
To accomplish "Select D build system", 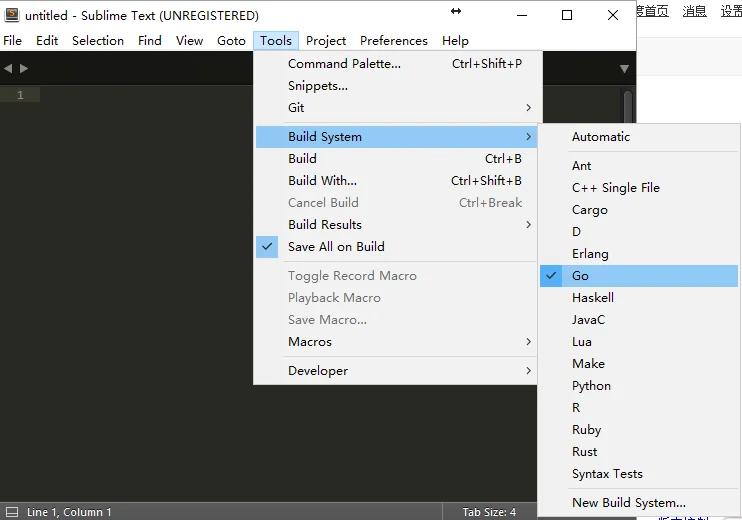I will [639, 232].
